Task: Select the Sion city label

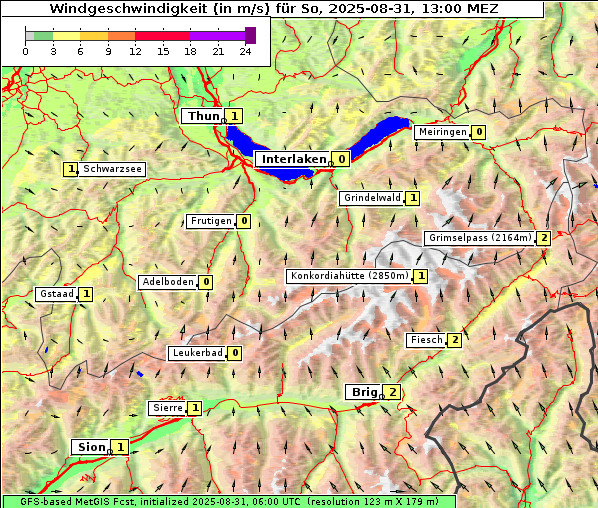Action: (x=91, y=447)
